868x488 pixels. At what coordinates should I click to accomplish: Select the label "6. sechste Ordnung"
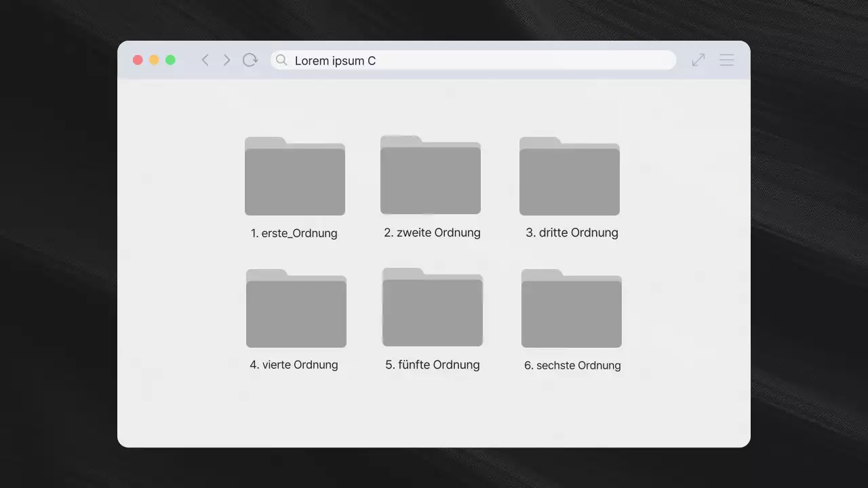(x=572, y=365)
